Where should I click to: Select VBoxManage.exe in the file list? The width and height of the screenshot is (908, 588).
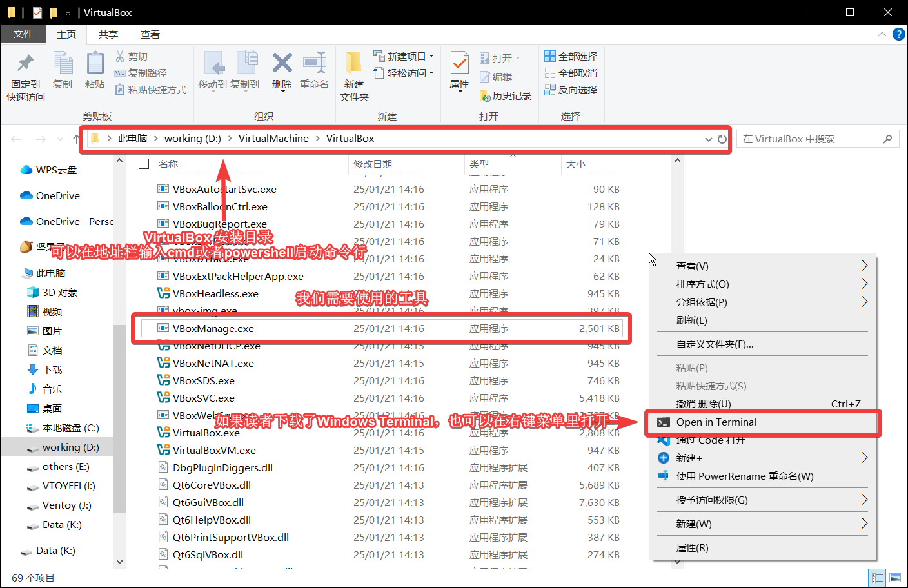click(x=213, y=329)
